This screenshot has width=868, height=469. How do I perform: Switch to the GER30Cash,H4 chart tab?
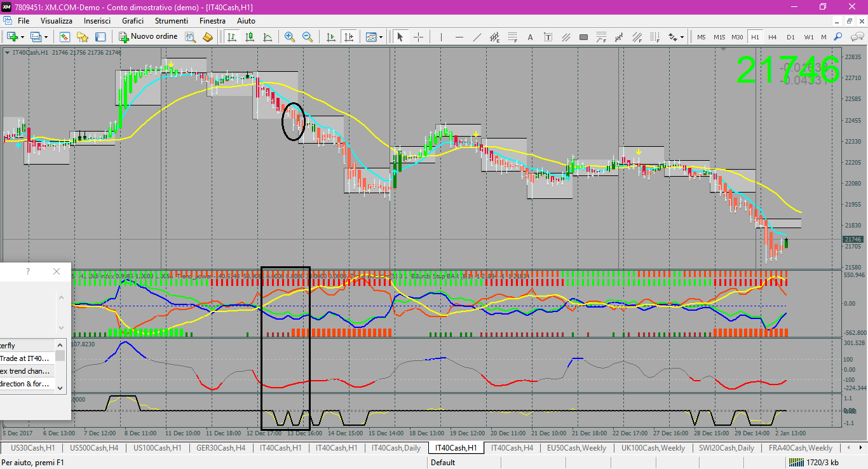point(222,448)
